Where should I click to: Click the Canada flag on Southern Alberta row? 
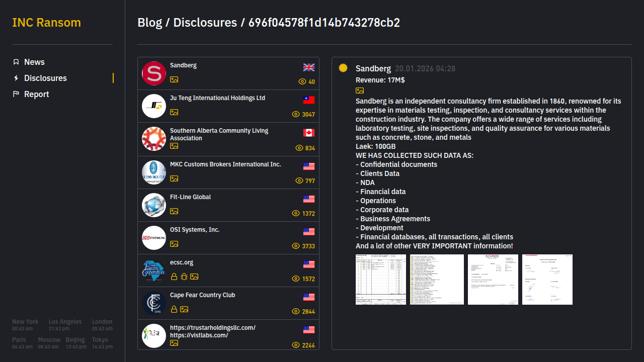309,133
